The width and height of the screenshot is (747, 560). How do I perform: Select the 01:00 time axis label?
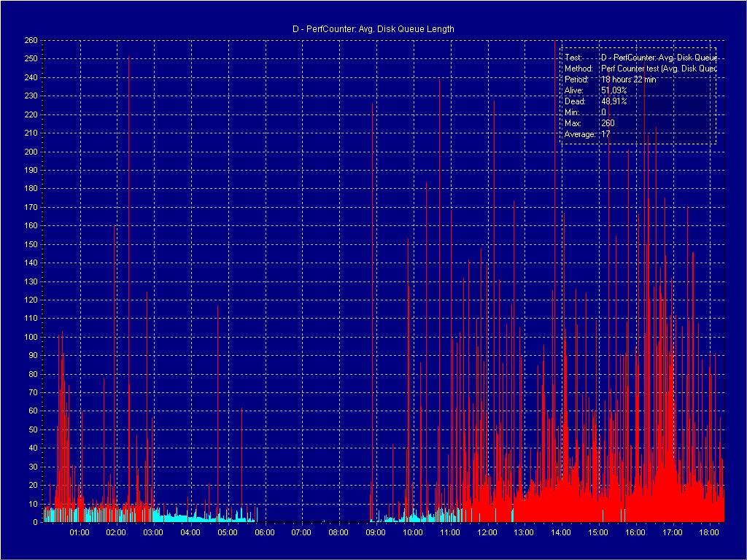79,532
